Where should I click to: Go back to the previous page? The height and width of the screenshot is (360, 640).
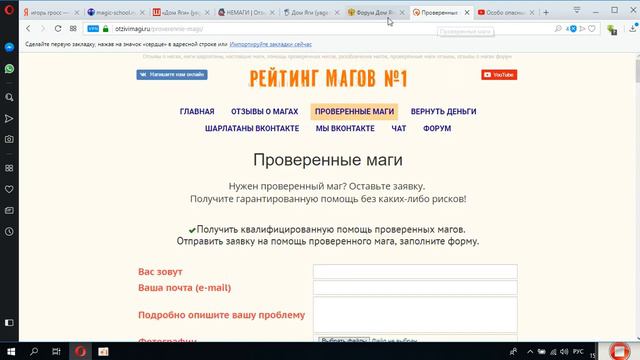[x=28, y=29]
